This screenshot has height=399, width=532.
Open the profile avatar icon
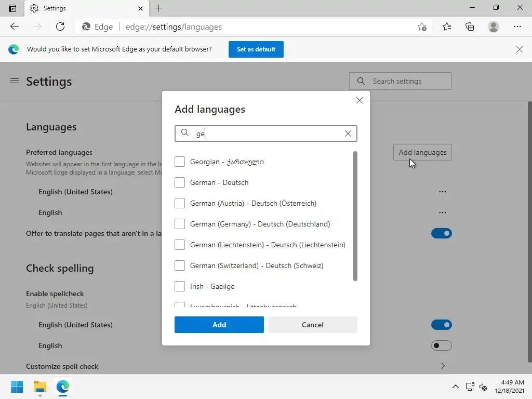[494, 26]
